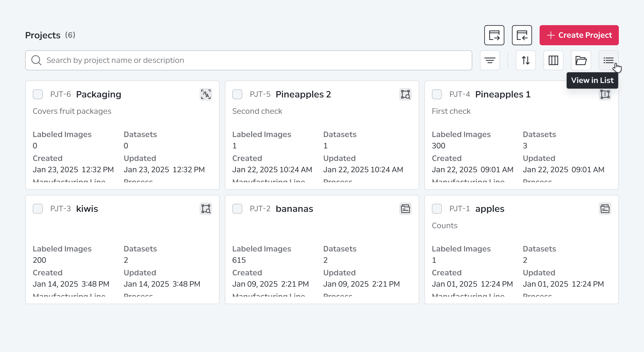This screenshot has width=644, height=352.
Task: Click the export projects icon button
Action: click(x=494, y=35)
